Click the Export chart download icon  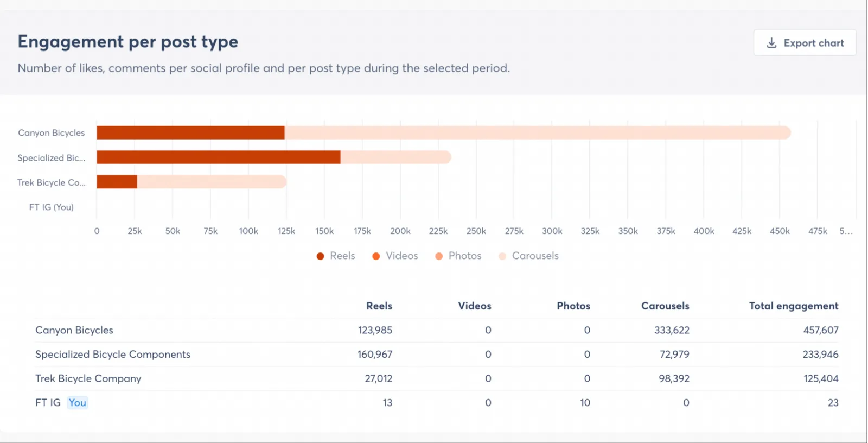(771, 43)
